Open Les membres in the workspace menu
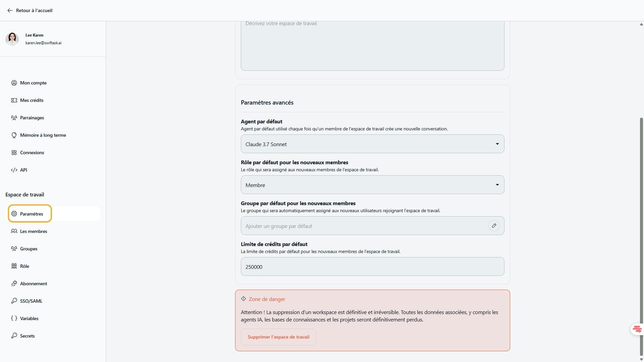 (x=33, y=231)
